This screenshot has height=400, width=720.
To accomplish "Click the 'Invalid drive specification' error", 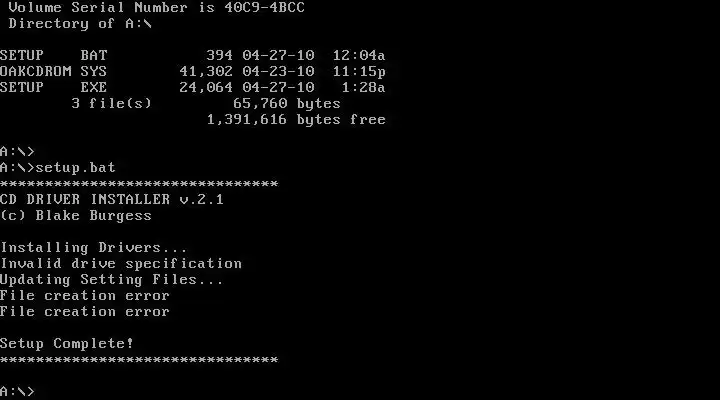I will [x=121, y=264].
